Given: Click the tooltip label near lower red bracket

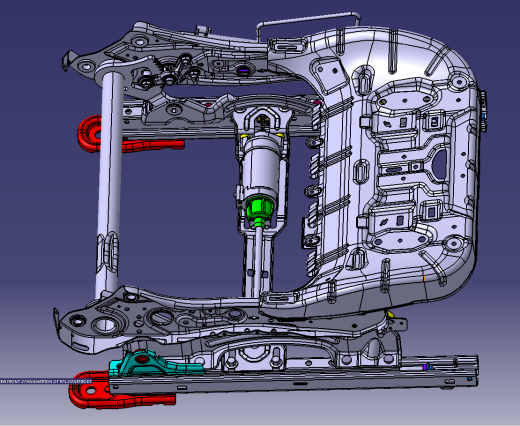Looking at the screenshot, I should (46, 381).
